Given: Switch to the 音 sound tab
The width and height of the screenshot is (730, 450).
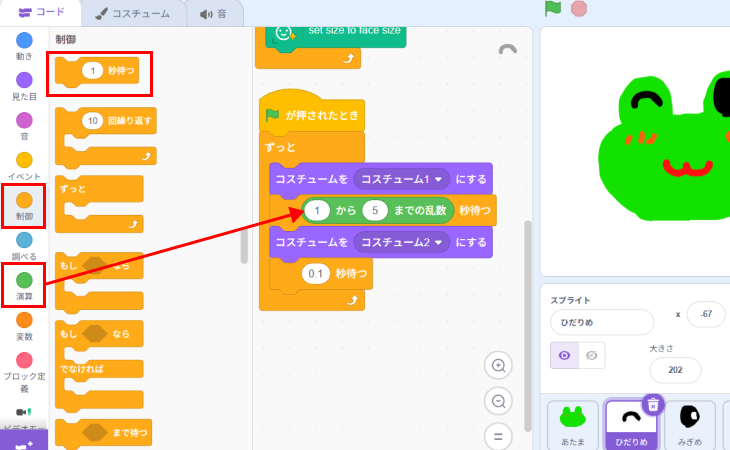Looking at the screenshot, I should 212,12.
